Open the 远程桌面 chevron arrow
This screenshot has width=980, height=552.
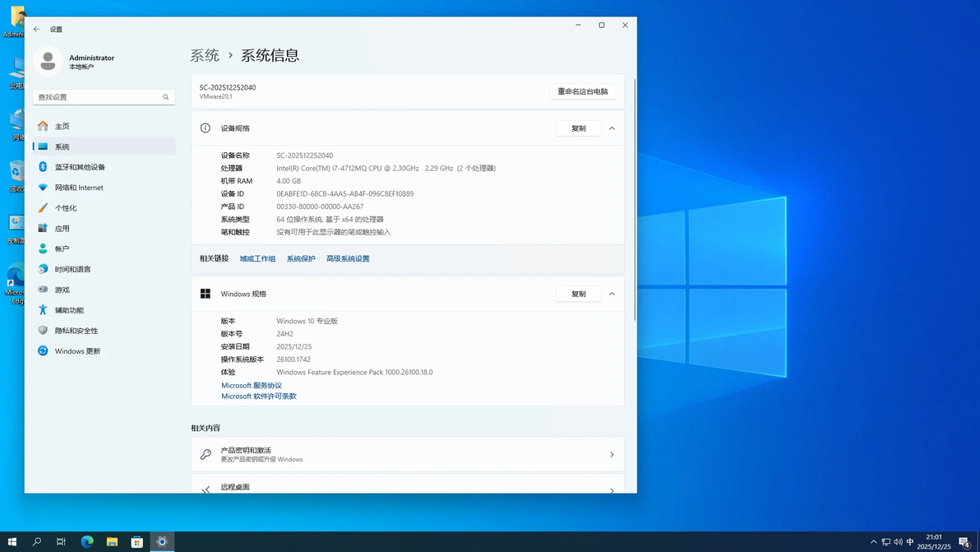(x=612, y=490)
